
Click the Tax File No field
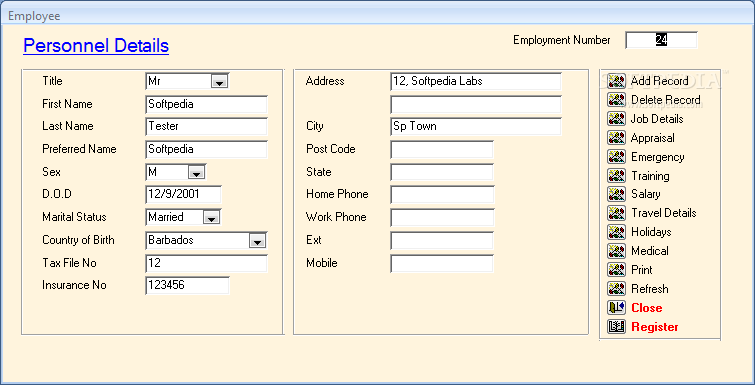(x=206, y=263)
